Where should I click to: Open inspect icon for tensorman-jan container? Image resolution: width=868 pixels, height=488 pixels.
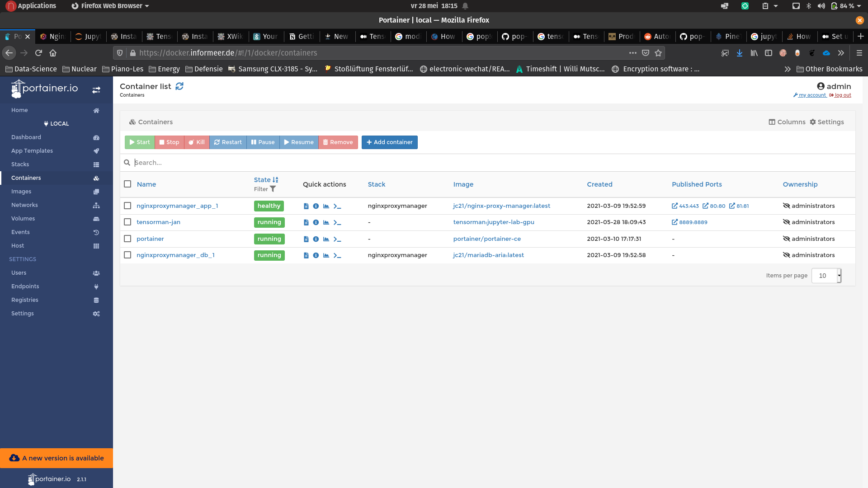tap(316, 222)
